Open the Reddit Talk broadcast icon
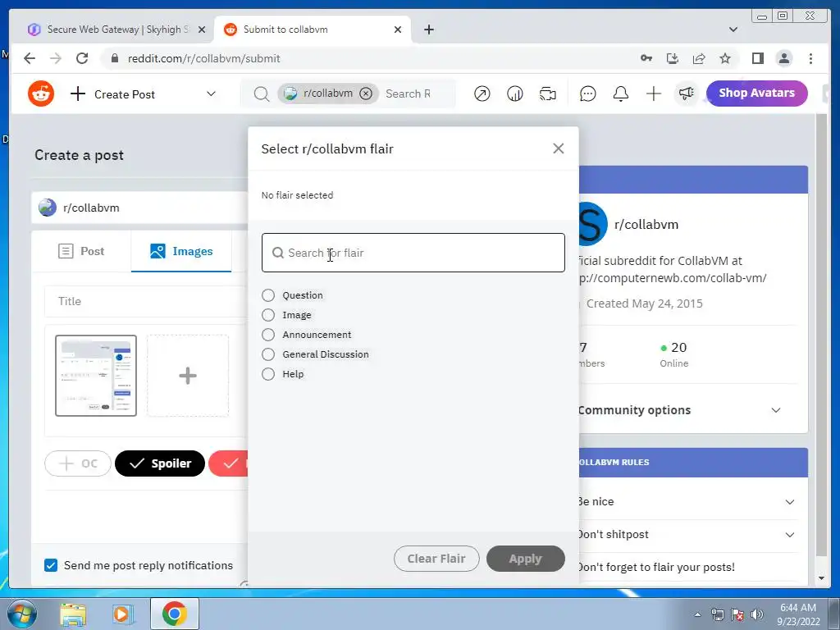Image resolution: width=840 pixels, height=630 pixels. tap(547, 94)
